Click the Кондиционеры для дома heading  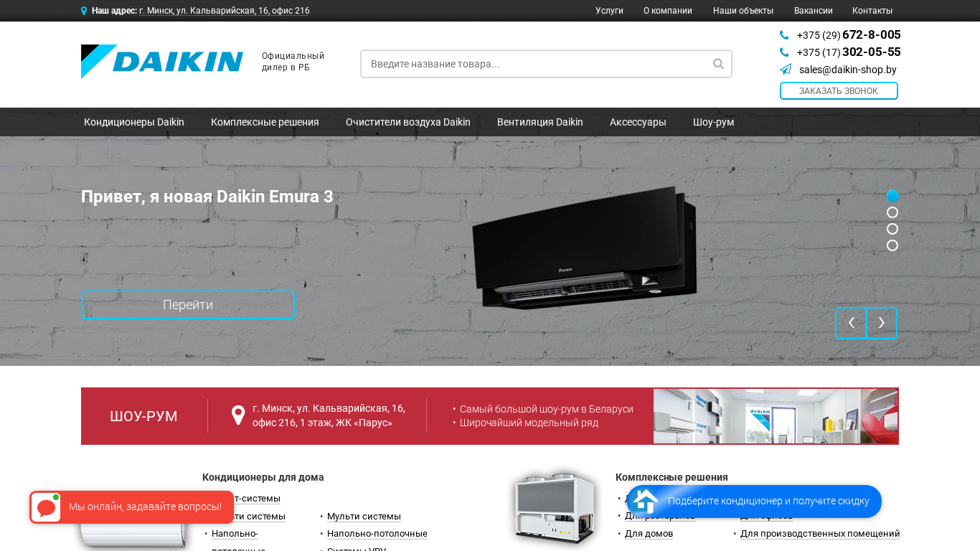pos(263,477)
